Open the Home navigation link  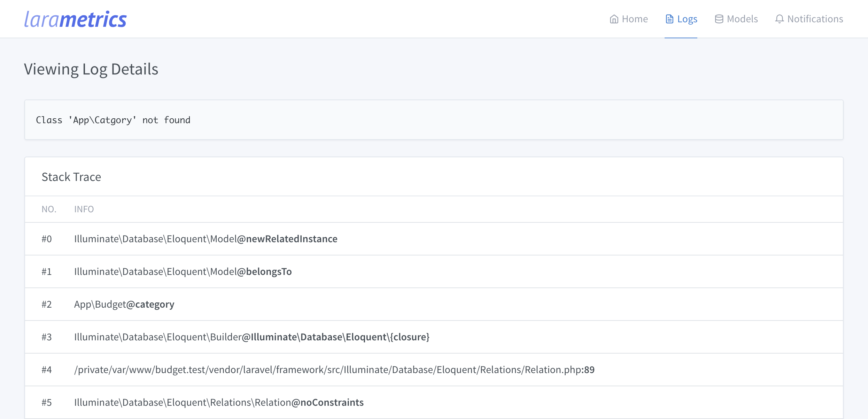pyautogui.click(x=635, y=19)
